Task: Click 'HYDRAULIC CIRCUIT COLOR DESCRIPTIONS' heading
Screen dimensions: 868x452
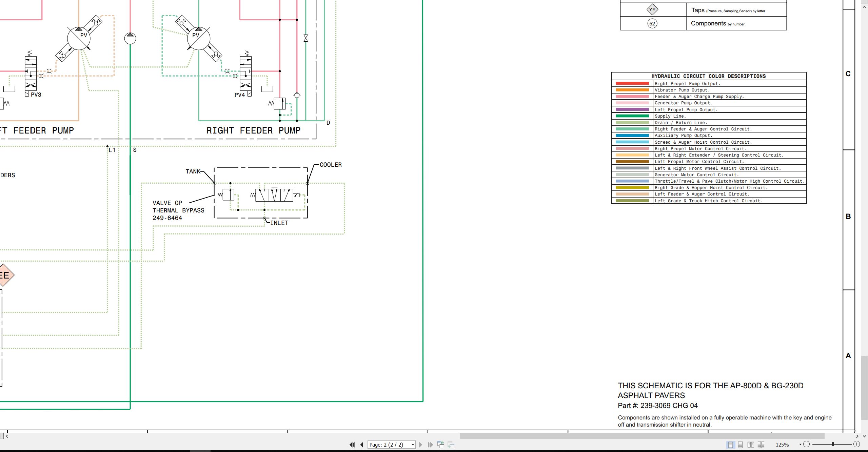Action: (x=708, y=76)
